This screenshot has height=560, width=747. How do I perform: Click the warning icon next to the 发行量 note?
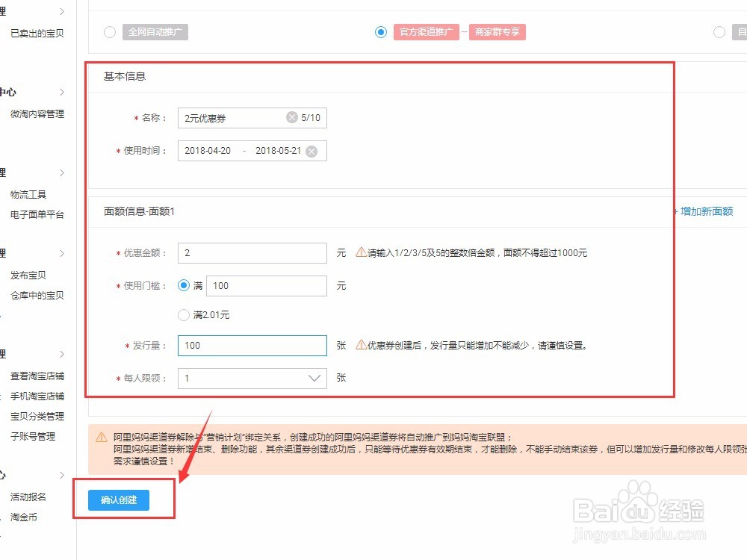360,345
